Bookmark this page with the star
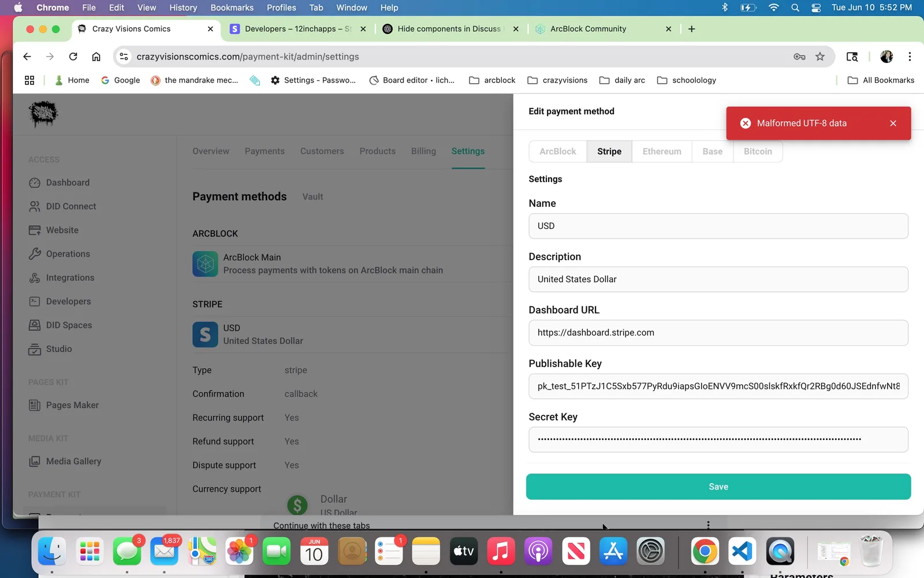924x578 pixels. pos(820,57)
